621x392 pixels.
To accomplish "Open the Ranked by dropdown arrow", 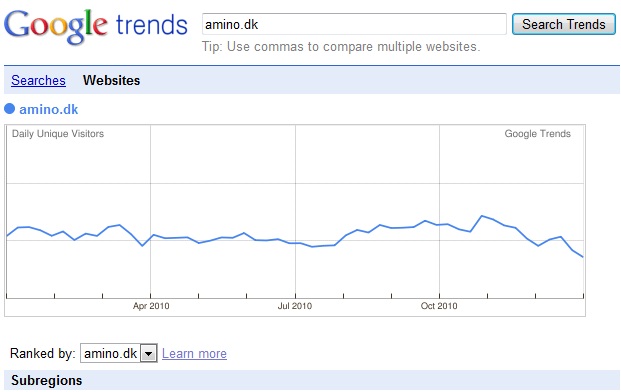I will (149, 353).
